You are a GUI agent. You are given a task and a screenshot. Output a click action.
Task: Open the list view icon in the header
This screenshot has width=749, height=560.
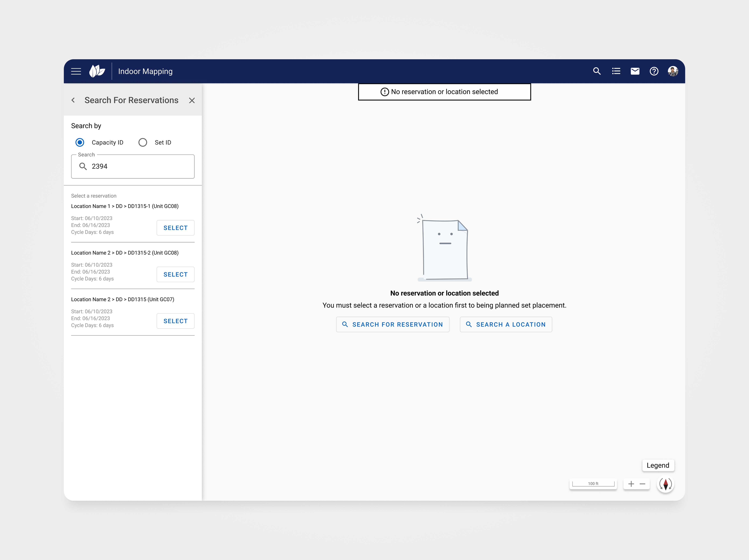pos(616,71)
